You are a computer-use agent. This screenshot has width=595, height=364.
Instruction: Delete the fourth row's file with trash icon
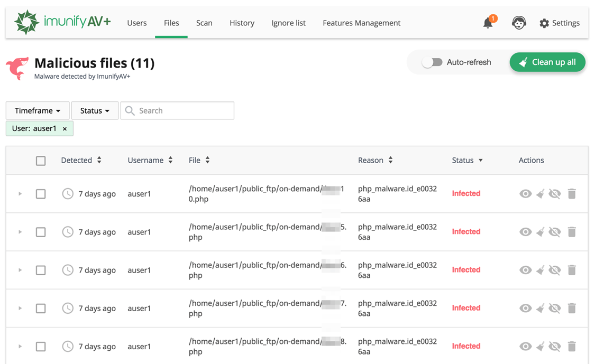click(x=572, y=308)
